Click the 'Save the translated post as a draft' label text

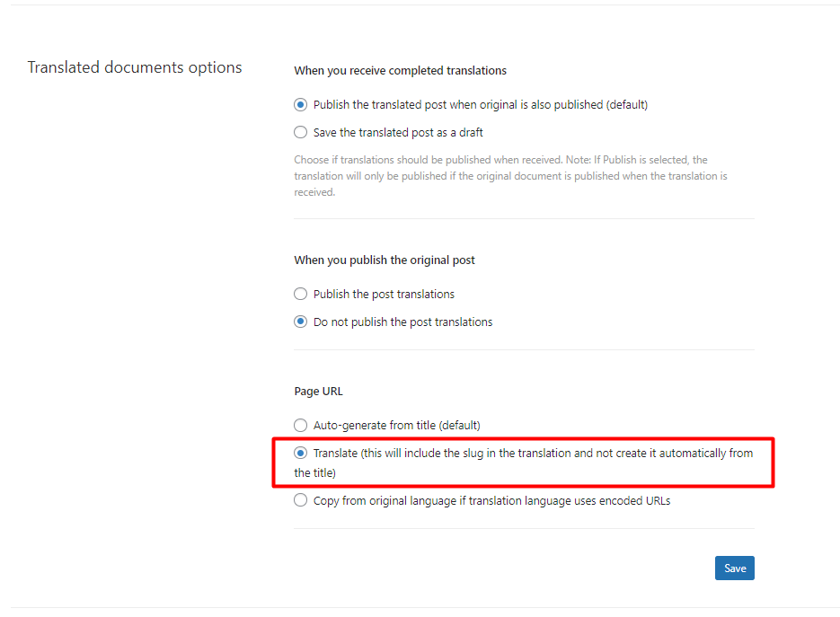(x=398, y=132)
